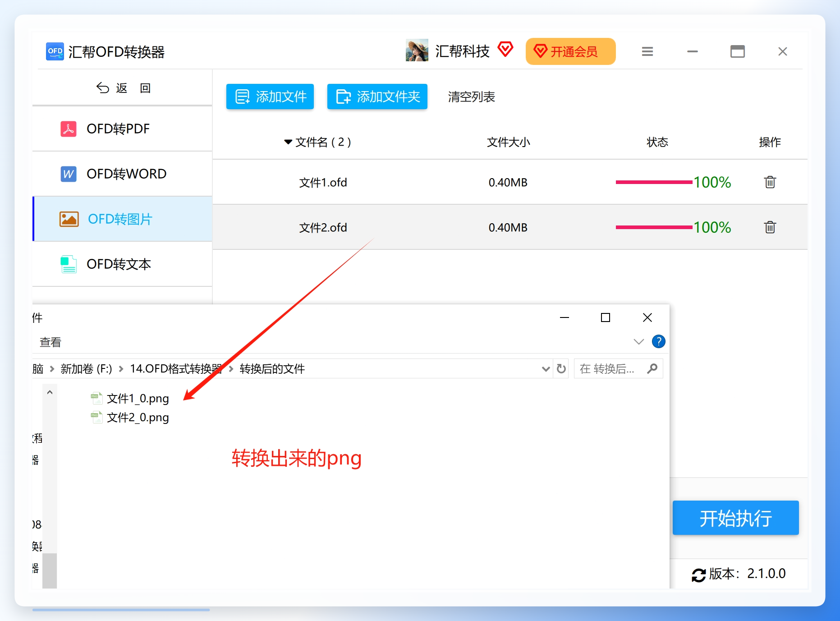Open Explorer help question mark icon
This screenshot has height=621, width=840.
(659, 341)
